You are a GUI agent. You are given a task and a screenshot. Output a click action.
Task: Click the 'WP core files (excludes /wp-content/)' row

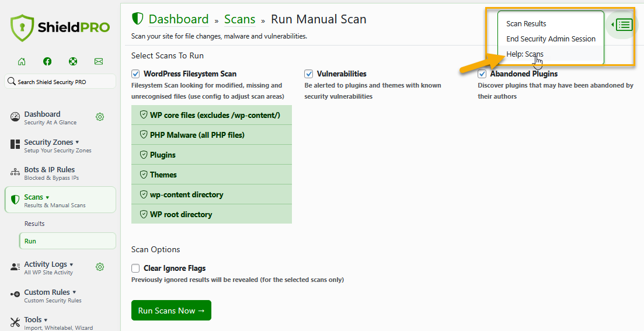pyautogui.click(x=211, y=115)
